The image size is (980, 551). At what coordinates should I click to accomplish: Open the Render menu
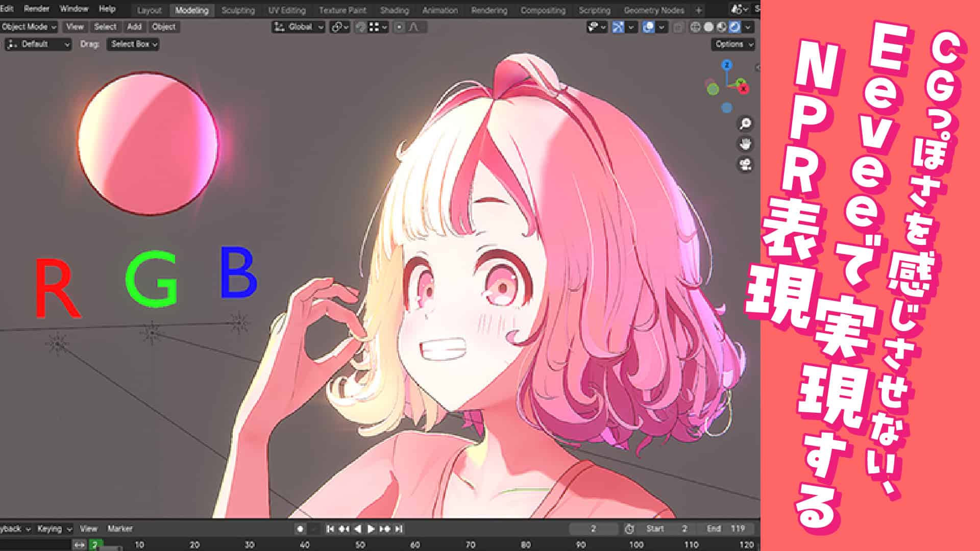point(36,9)
